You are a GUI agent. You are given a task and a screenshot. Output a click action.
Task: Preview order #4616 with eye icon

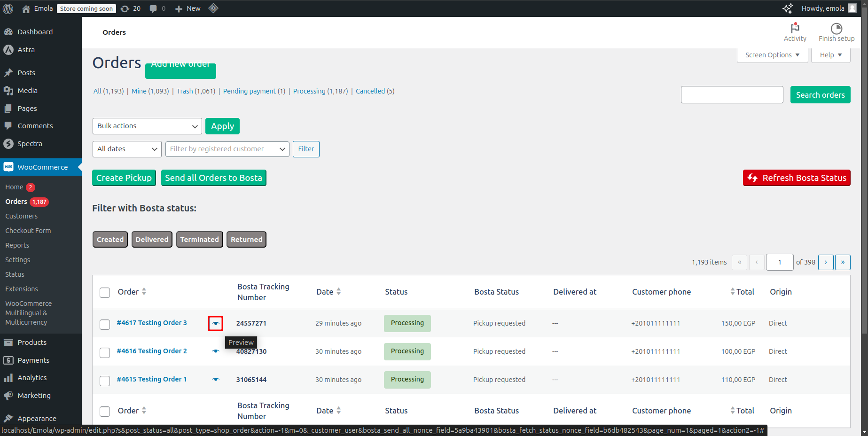tap(216, 351)
